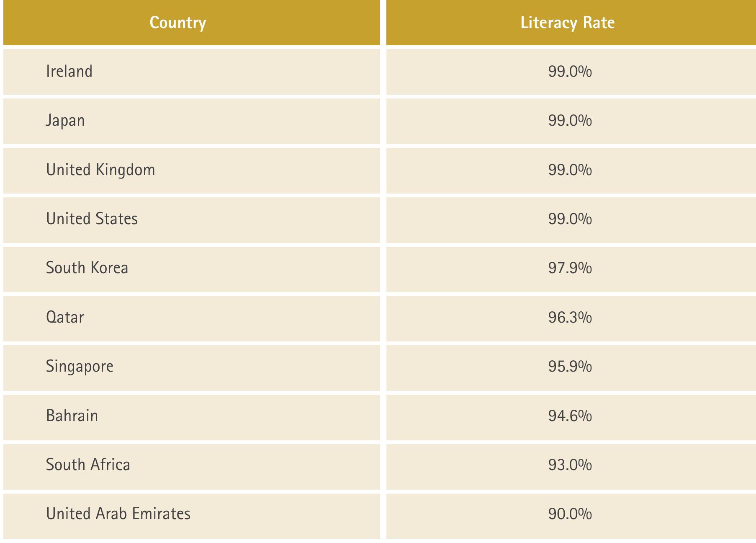Viewport: 756px width, 543px height.
Task: Click the United Kingdom row label
Action: (x=100, y=170)
